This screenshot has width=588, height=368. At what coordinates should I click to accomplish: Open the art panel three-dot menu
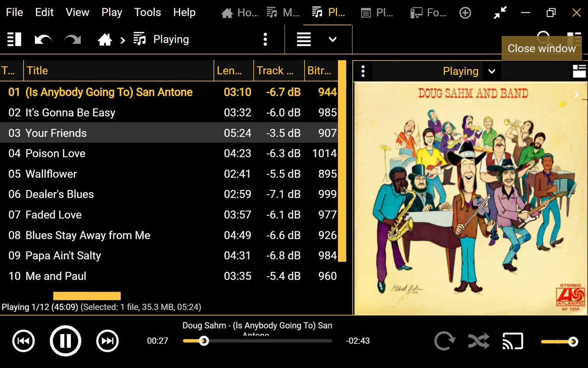coord(363,71)
